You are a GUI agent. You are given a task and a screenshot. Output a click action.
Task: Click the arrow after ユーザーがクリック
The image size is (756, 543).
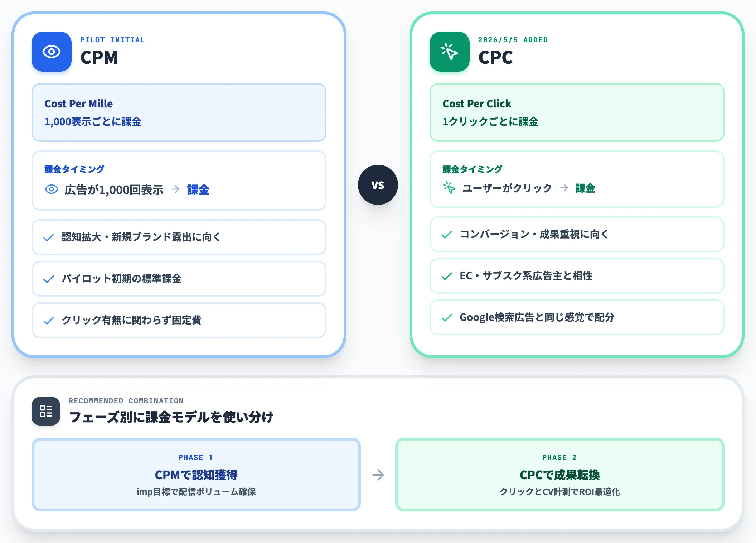pos(564,188)
